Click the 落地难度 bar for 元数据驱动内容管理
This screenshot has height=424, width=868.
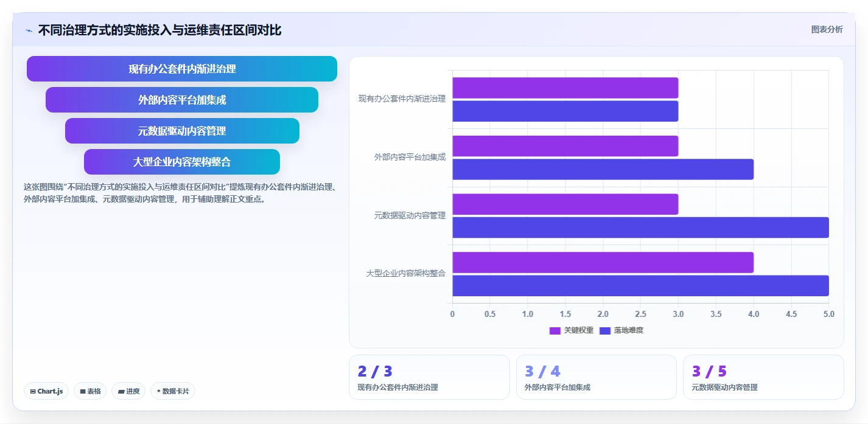[640, 228]
